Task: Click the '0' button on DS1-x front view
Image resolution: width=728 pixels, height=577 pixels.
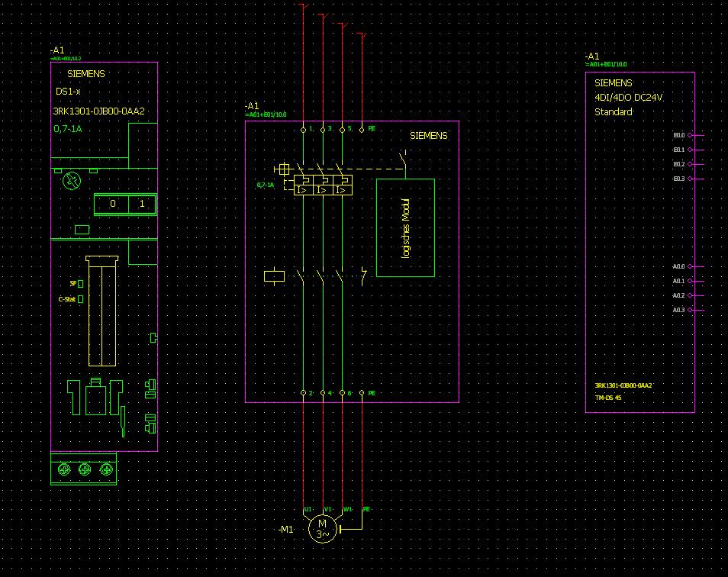Action: (112, 204)
